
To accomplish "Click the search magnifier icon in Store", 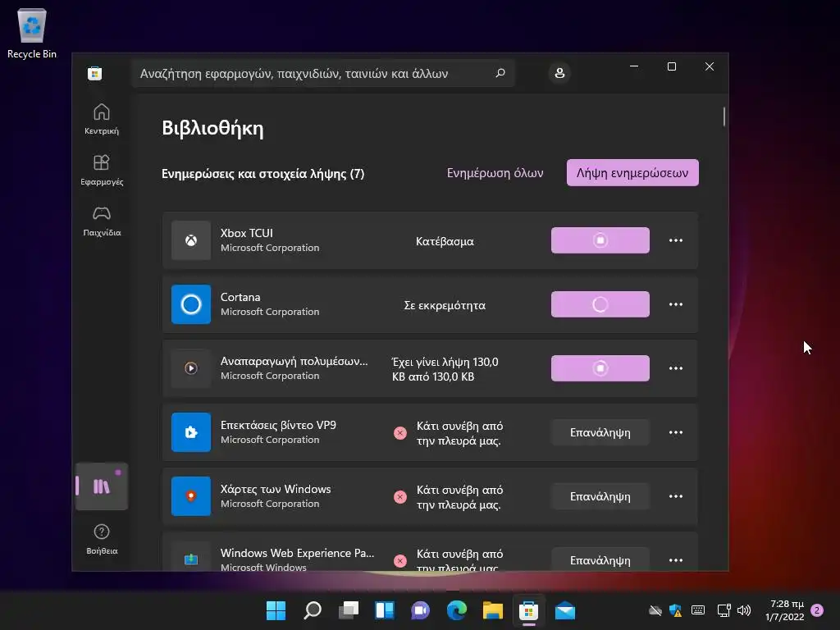I will [x=500, y=73].
